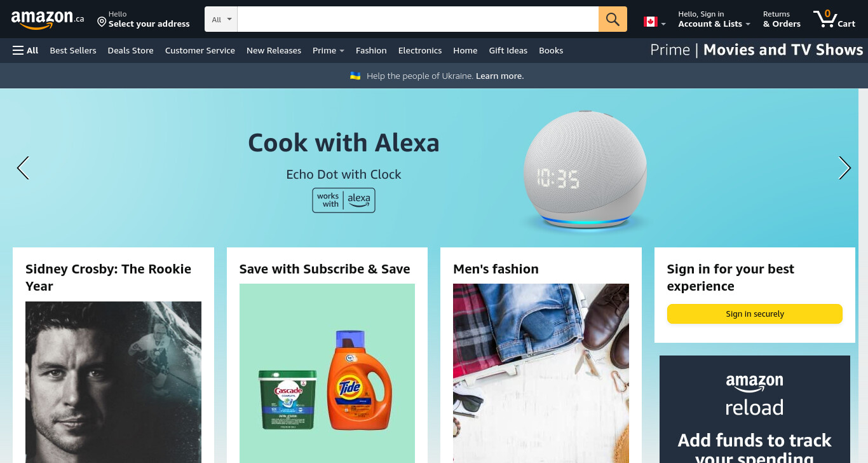Open the Sidney Crosby Rookie Year thumbnail
868x463 pixels.
pyautogui.click(x=113, y=382)
